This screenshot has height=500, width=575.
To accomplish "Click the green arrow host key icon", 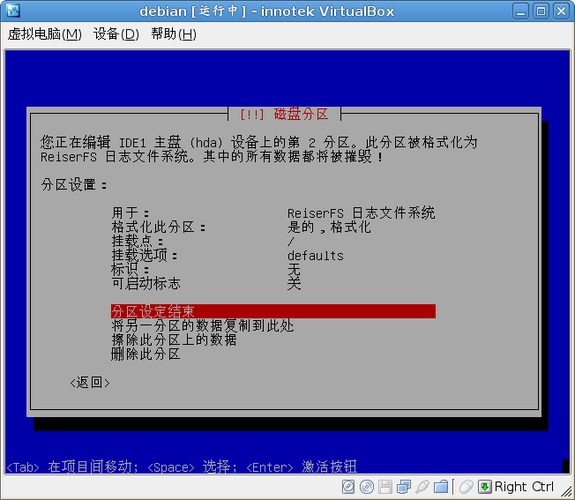I will tap(484, 487).
